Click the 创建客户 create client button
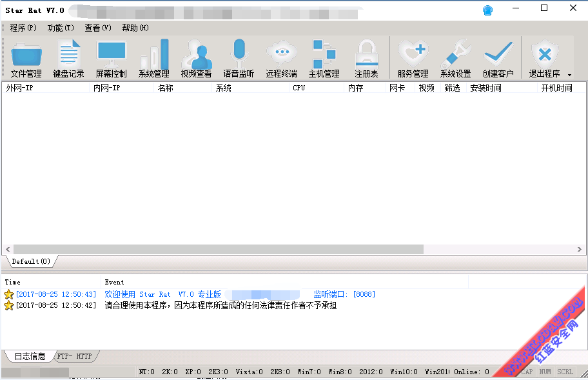 [x=498, y=58]
